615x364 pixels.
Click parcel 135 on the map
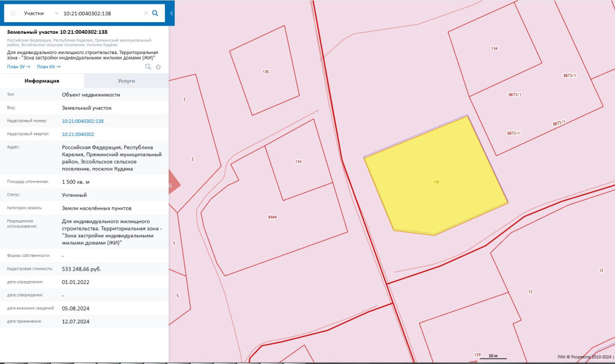coord(265,72)
